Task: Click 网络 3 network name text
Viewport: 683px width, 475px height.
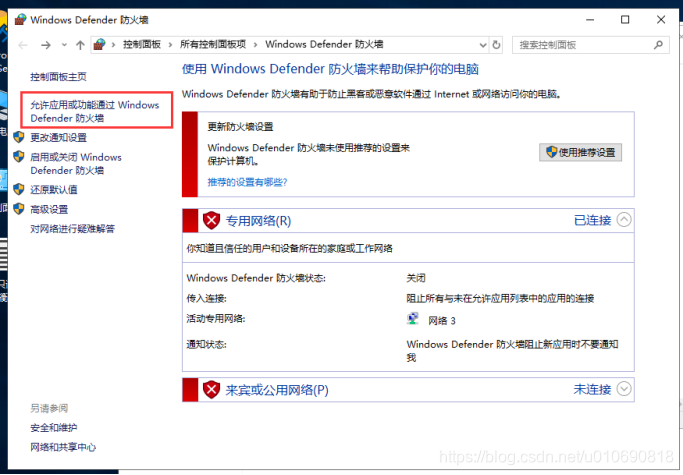Action: [442, 321]
